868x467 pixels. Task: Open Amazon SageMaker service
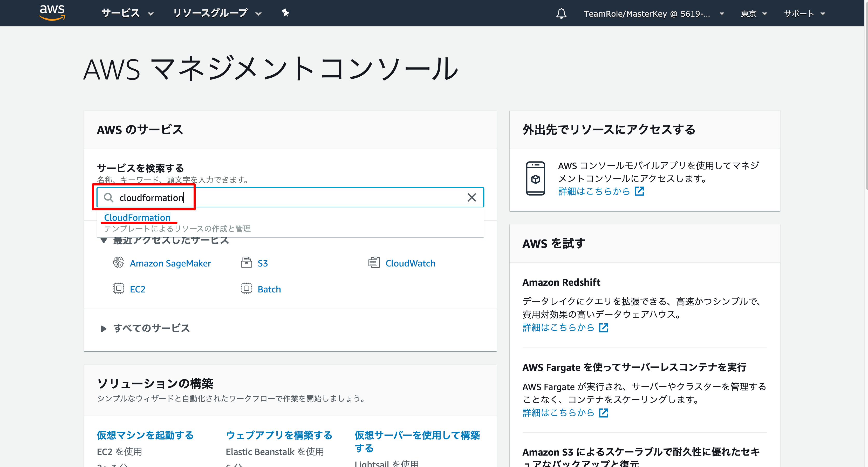pos(170,263)
